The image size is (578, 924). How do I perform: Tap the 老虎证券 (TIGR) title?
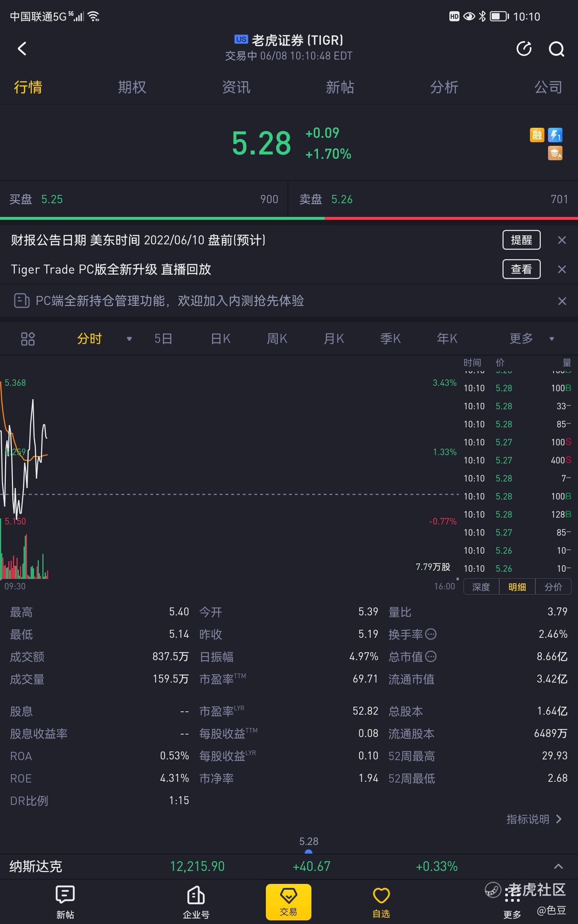[297, 40]
